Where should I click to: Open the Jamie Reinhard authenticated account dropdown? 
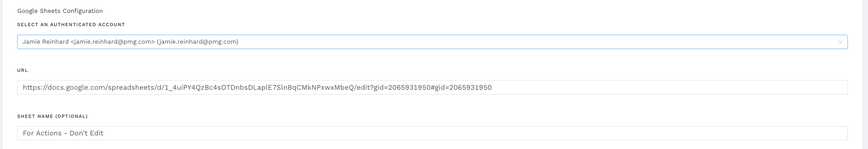click(432, 42)
